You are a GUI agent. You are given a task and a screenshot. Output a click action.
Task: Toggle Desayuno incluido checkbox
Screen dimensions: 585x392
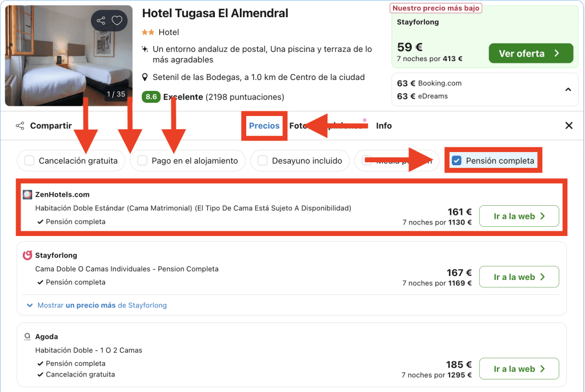pos(263,161)
